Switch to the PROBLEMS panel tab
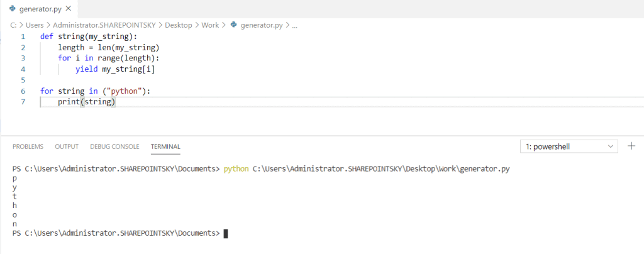Image resolution: width=644 pixels, height=254 pixels. tap(28, 146)
